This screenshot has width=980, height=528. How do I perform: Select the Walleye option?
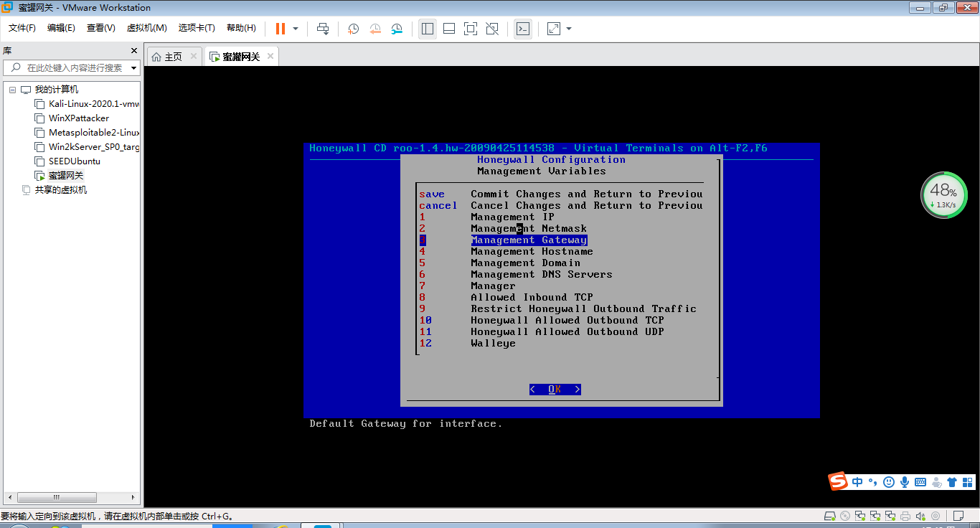point(493,344)
